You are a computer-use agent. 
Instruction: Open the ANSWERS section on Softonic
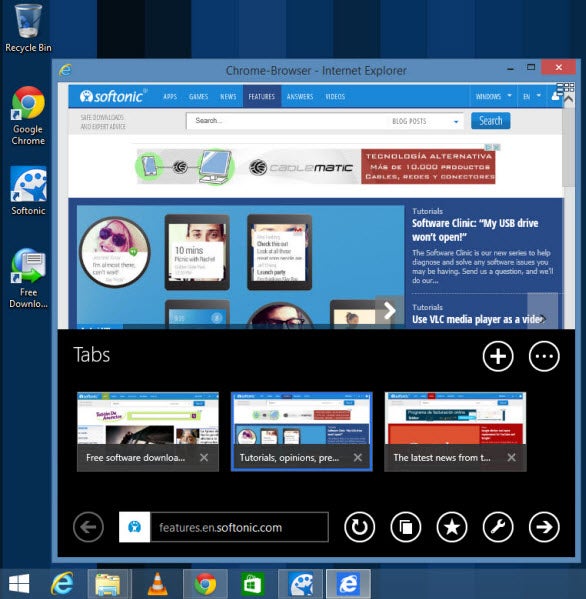pyautogui.click(x=300, y=97)
